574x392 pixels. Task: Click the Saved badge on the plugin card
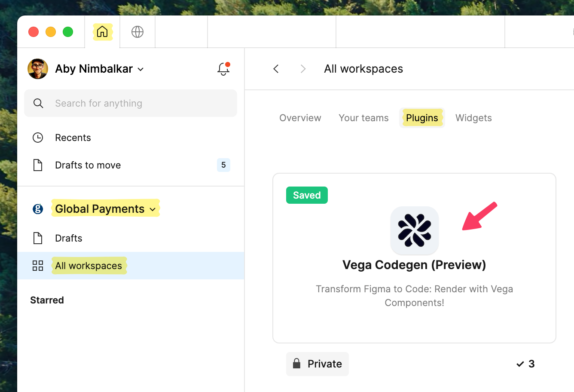(307, 195)
